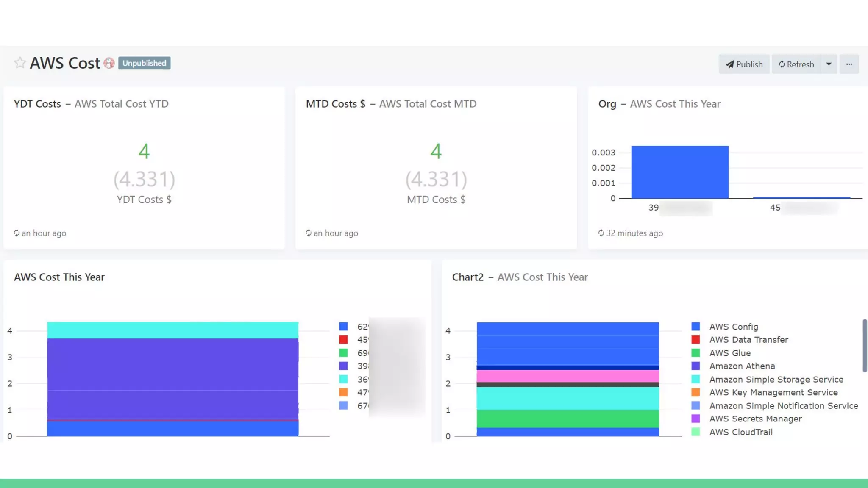868x488 pixels.
Task: Star the AWS Cost dashboard as favorite
Action: 19,63
